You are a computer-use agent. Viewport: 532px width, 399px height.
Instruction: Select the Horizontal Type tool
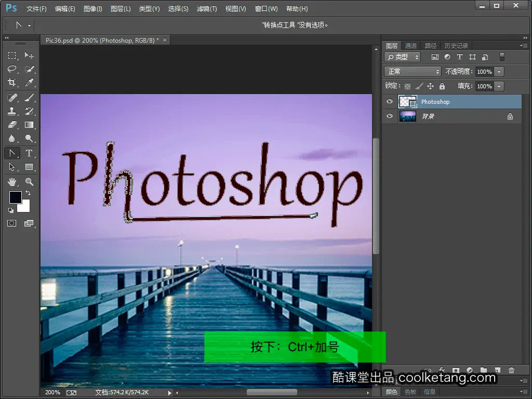[29, 153]
